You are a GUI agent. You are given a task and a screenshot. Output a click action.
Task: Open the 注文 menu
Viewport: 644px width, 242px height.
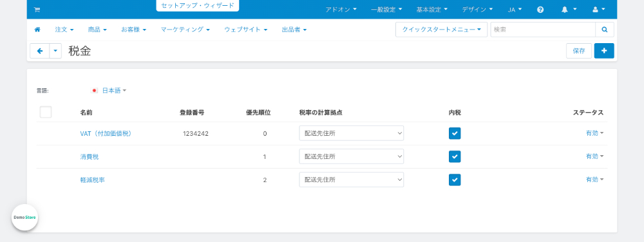pyautogui.click(x=64, y=30)
